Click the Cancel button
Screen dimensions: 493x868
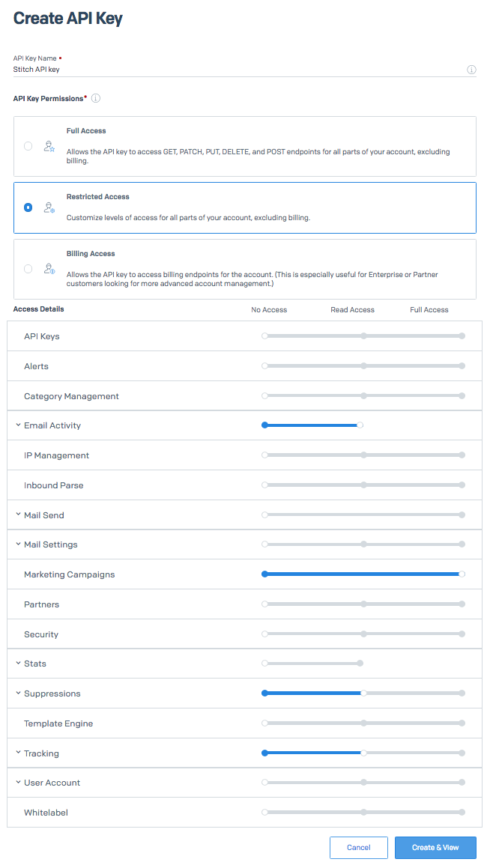358,847
